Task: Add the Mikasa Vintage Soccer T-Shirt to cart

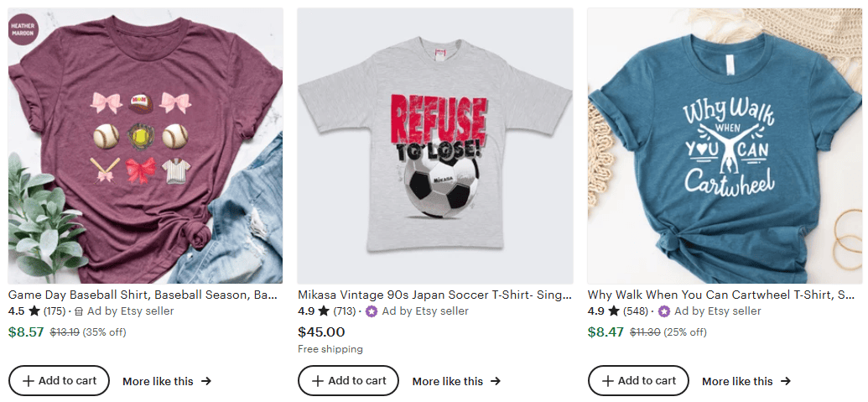Action: tap(348, 381)
